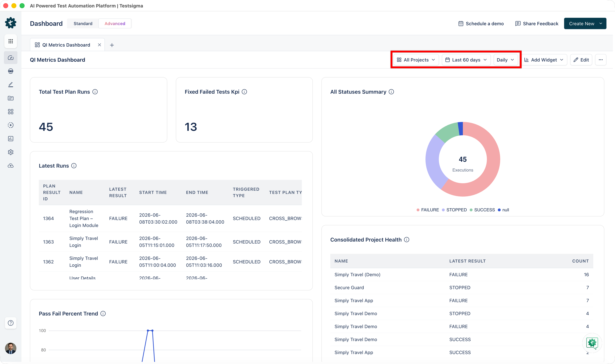615x364 pixels.
Task: Click Share Feedback button
Action: 537,23
